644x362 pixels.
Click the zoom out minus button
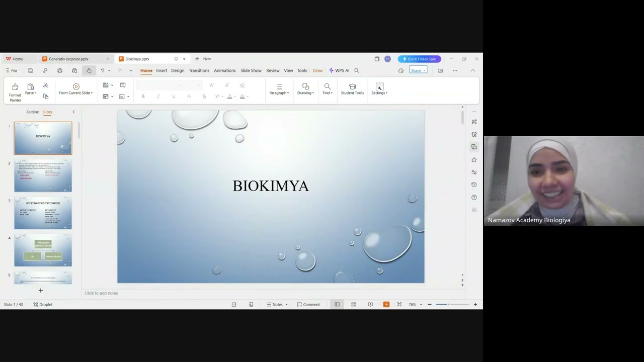(429, 304)
